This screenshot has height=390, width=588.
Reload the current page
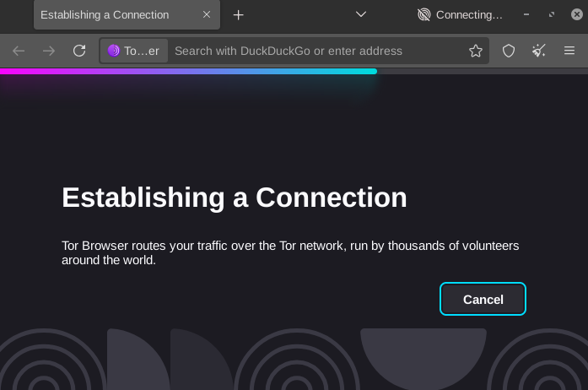[79, 51]
